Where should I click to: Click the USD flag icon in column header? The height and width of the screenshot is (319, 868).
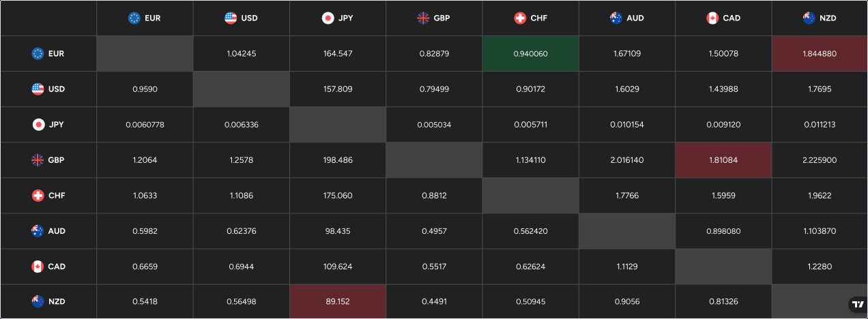tap(231, 18)
